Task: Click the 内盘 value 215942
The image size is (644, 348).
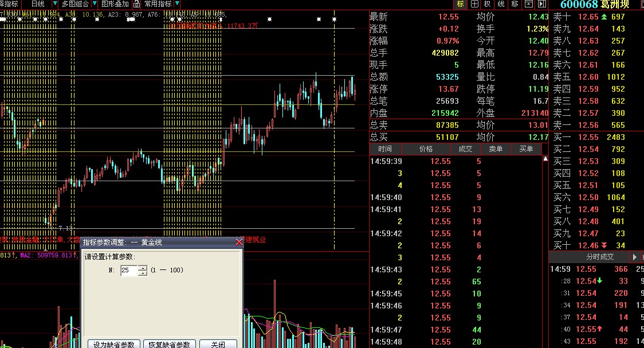Action: pyautogui.click(x=445, y=113)
